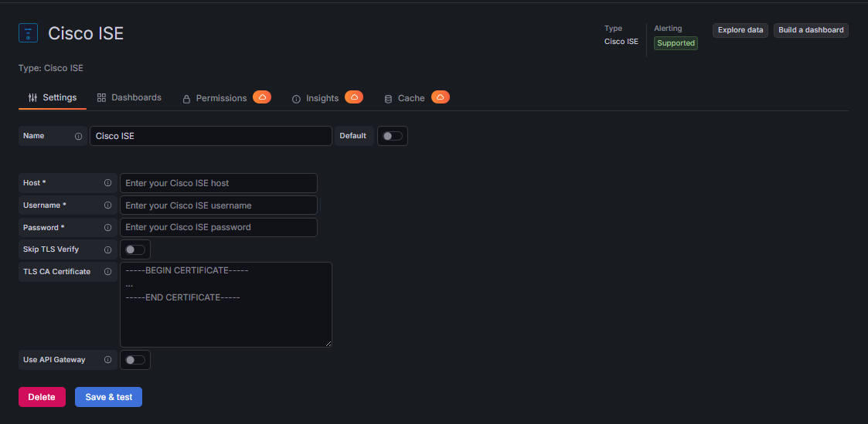Toggle the Default data source switch

[393, 136]
